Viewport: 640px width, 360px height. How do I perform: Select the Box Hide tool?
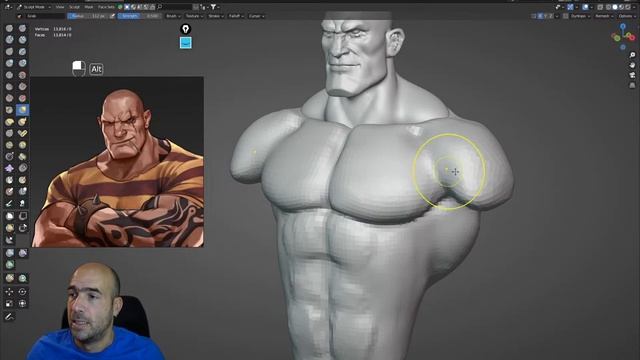[x=22, y=216]
